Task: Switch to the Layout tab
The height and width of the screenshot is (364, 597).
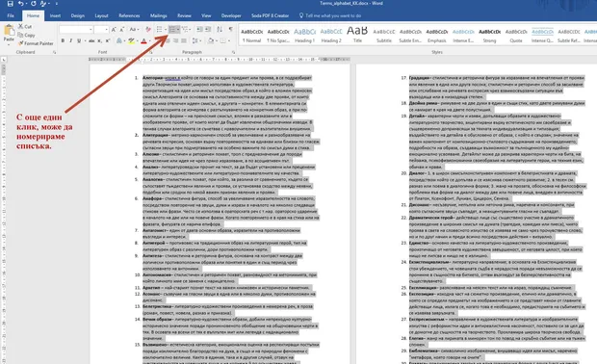Action: point(102,15)
